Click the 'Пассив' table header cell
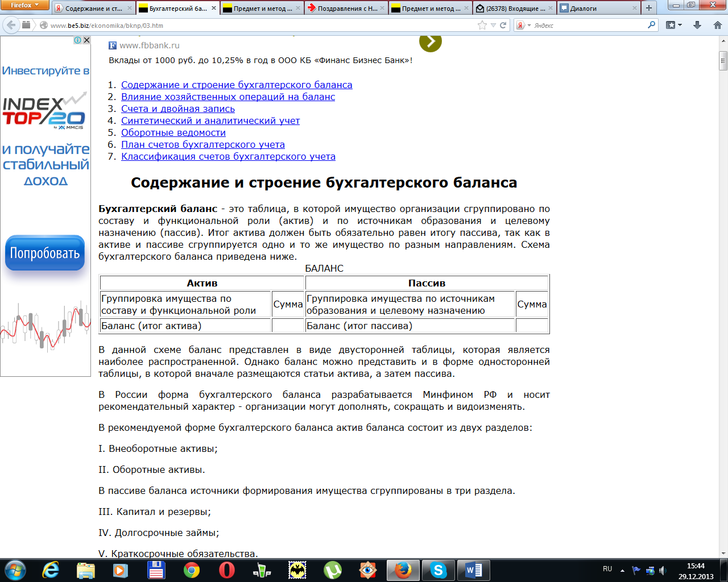Image resolution: width=728 pixels, height=582 pixels. pyautogui.click(x=427, y=283)
